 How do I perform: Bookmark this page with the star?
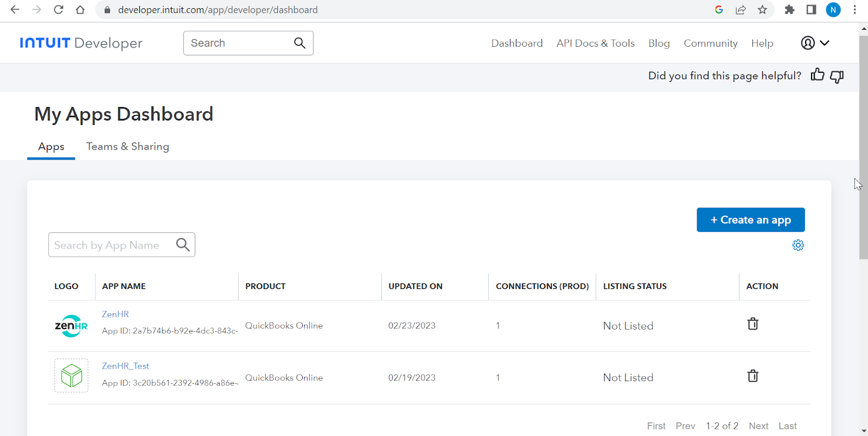point(762,10)
